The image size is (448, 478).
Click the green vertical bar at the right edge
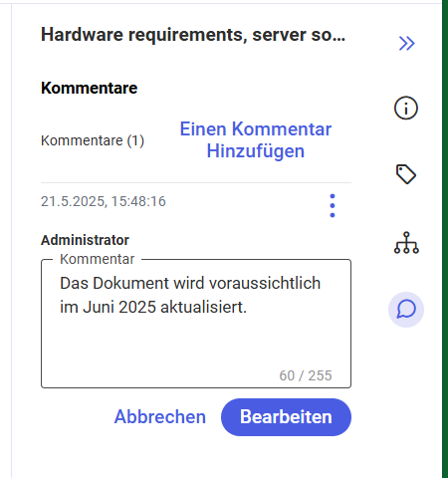coord(445,239)
